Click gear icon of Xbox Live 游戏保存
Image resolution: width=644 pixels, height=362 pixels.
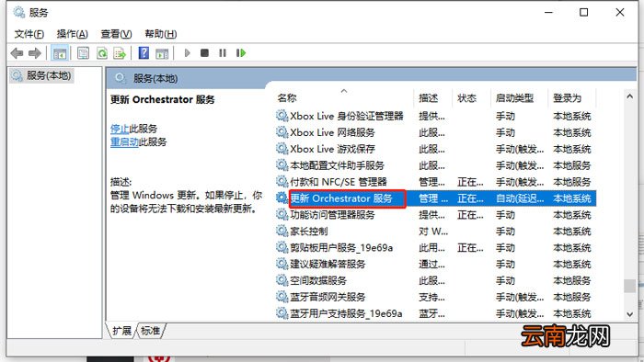(x=282, y=149)
